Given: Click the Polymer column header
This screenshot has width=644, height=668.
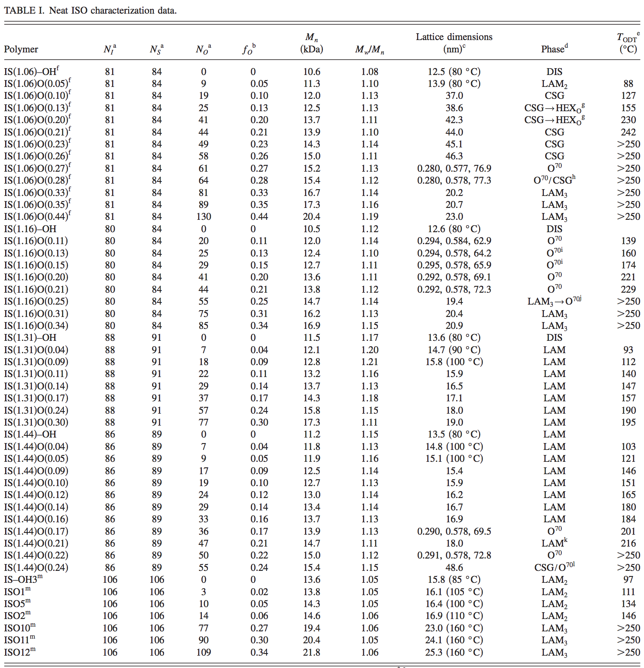Looking at the screenshot, I should (21, 49).
